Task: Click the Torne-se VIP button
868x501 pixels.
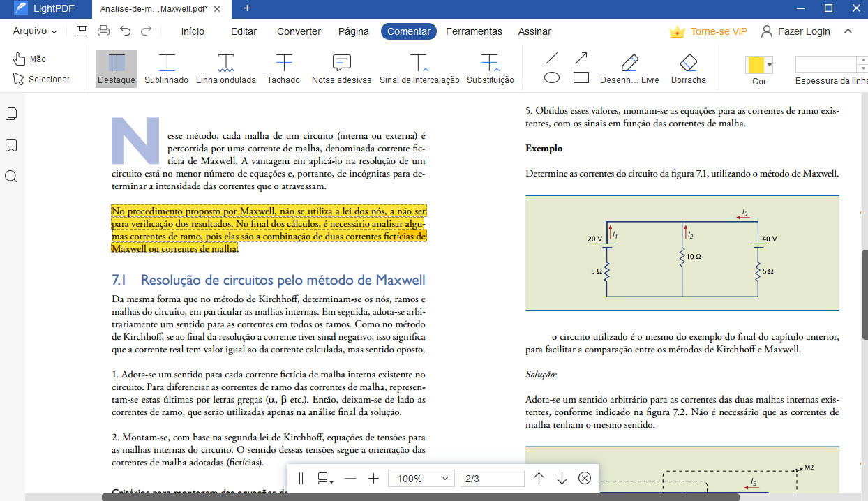Action: [708, 31]
